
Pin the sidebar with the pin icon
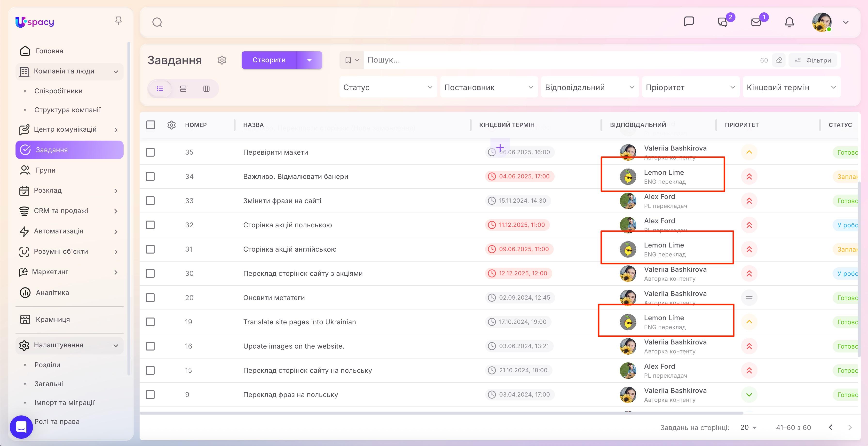click(118, 21)
